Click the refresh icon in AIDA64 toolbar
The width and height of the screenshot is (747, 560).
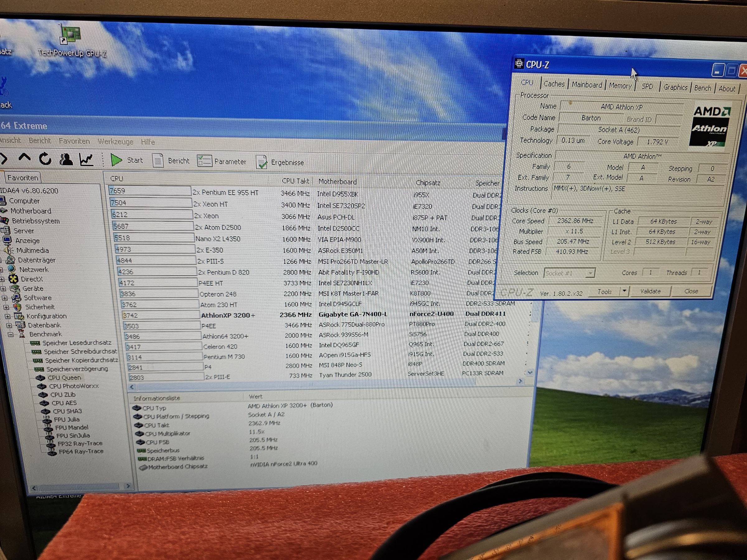tap(45, 159)
